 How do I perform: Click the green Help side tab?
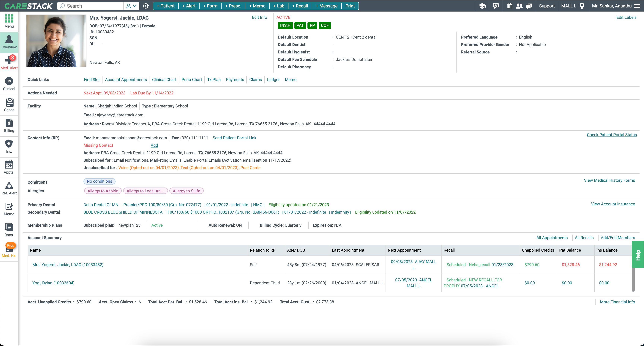tap(638, 255)
